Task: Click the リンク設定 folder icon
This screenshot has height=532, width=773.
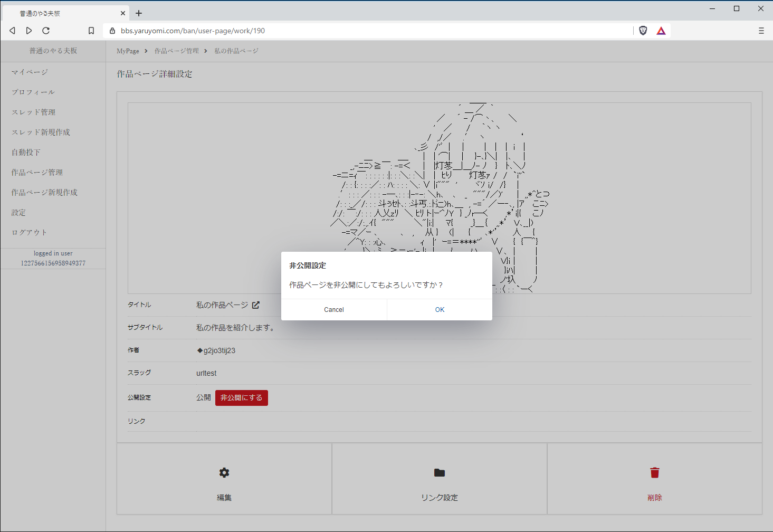Action: [439, 472]
